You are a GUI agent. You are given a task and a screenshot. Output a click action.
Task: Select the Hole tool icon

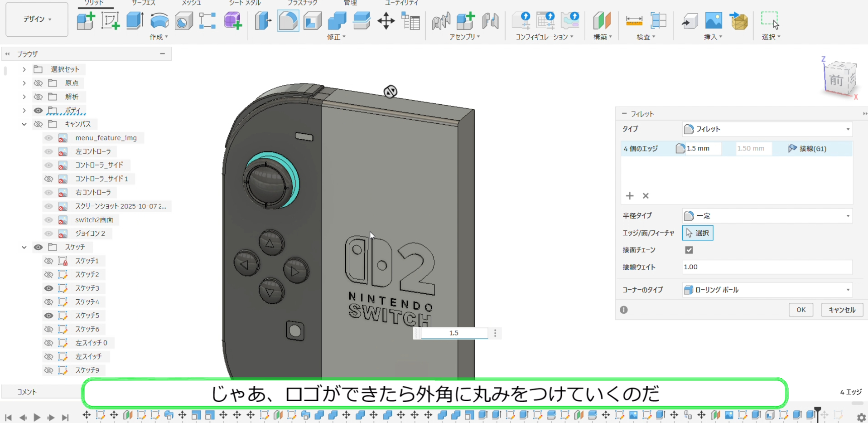tap(183, 21)
